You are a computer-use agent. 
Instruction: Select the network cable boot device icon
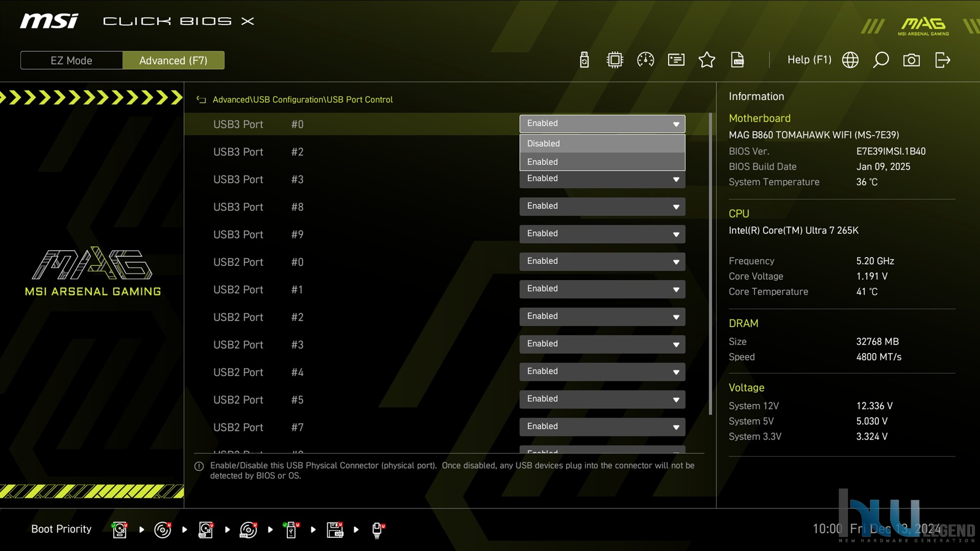(x=378, y=529)
